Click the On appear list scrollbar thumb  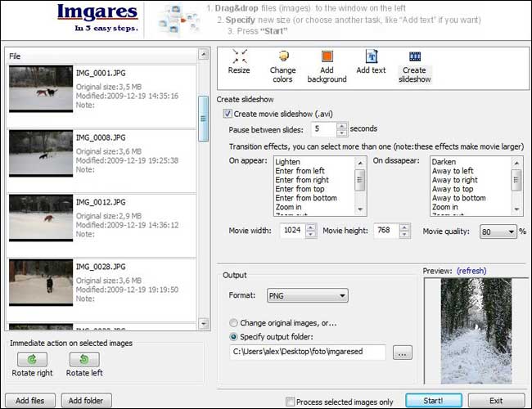click(x=360, y=180)
